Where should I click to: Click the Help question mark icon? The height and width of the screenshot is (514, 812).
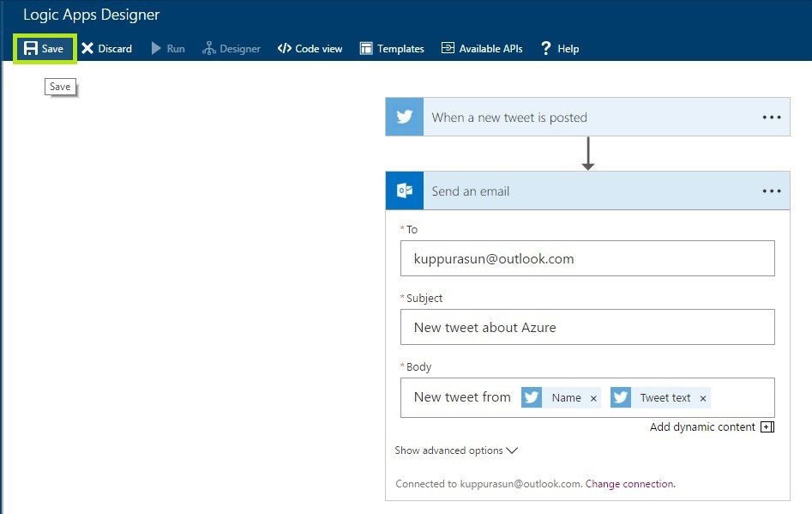545,49
